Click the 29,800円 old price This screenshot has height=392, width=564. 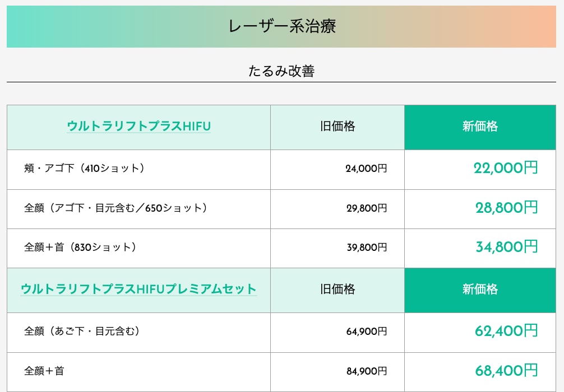coord(367,208)
